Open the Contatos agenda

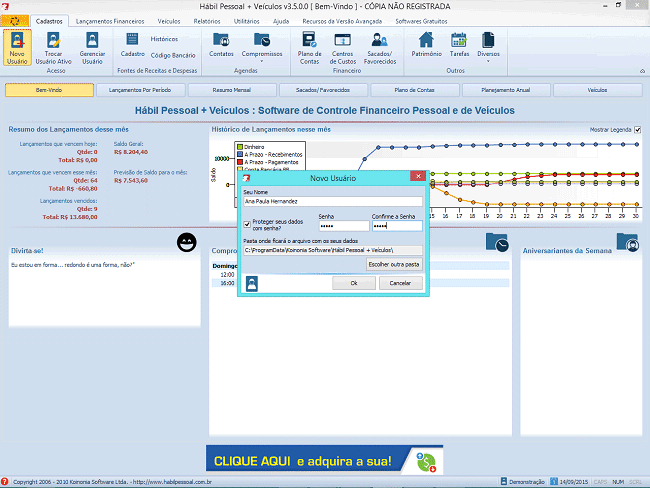(x=221, y=45)
